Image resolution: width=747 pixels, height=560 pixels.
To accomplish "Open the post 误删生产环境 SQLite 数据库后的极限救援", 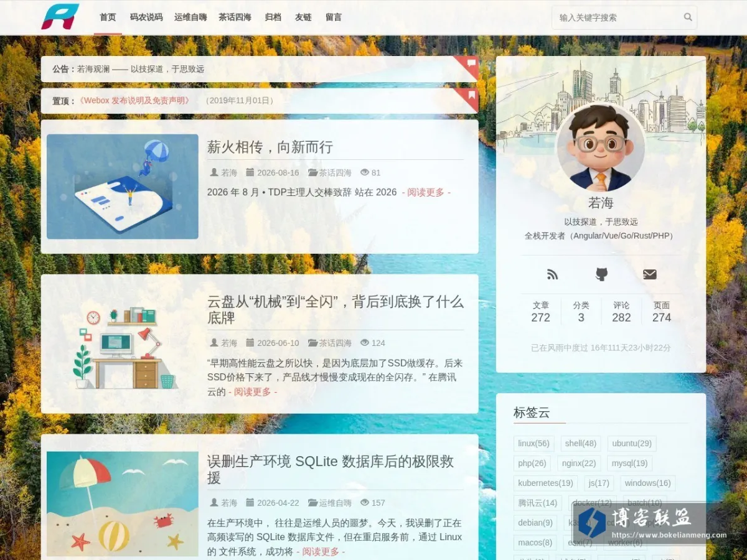I will 331,470.
